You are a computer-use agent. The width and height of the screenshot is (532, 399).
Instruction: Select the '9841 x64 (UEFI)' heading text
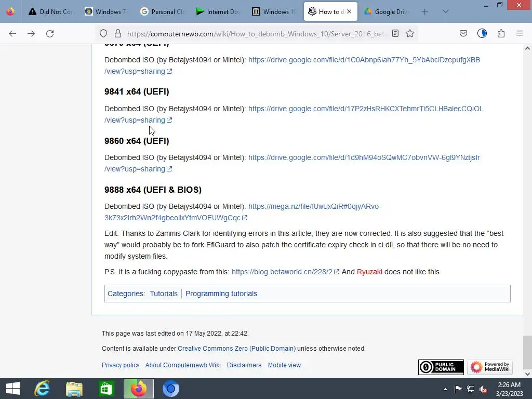(137, 91)
